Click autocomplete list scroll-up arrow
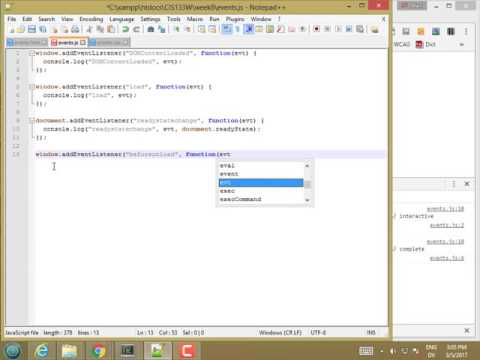Image resolution: width=480 pixels, height=360 pixels. click(x=307, y=166)
